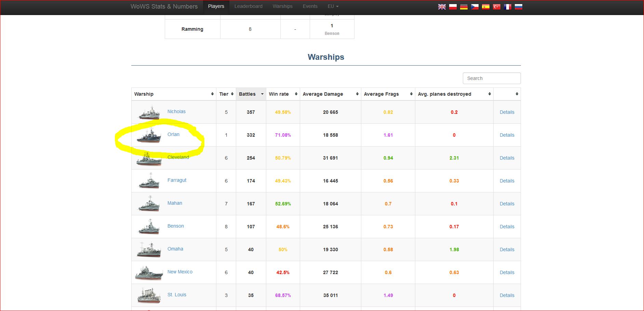644x311 pixels.
Task: Sort table by Average Damage column
Action: click(330, 94)
